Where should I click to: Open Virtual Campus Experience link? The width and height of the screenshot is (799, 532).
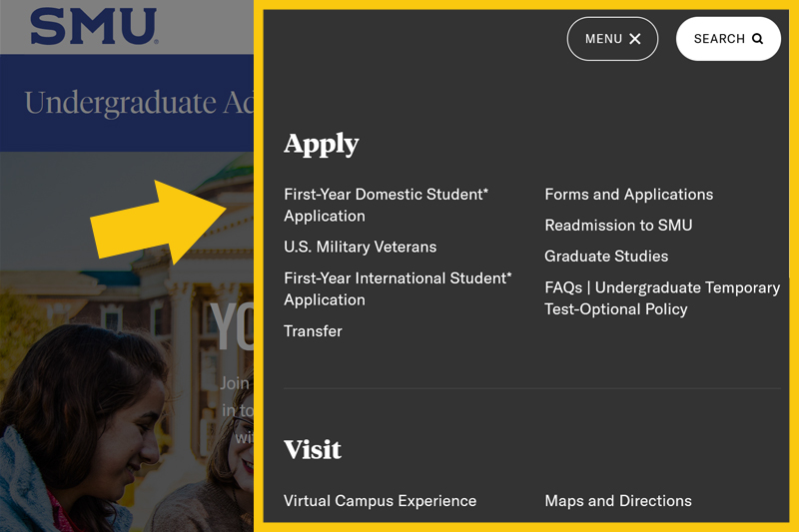click(380, 501)
